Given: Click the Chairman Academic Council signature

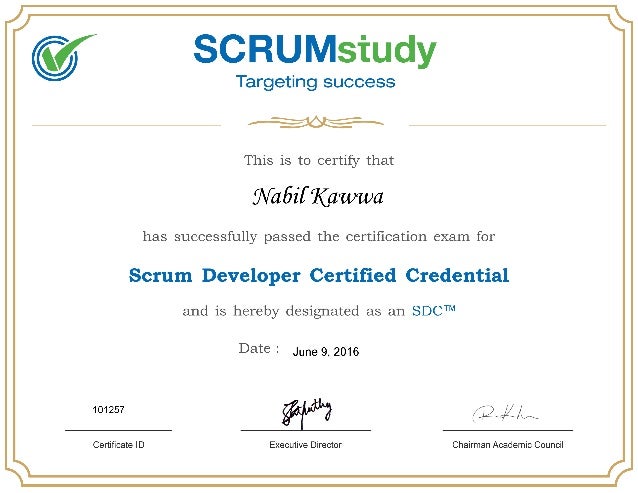Looking at the screenshot, I should click(505, 413).
